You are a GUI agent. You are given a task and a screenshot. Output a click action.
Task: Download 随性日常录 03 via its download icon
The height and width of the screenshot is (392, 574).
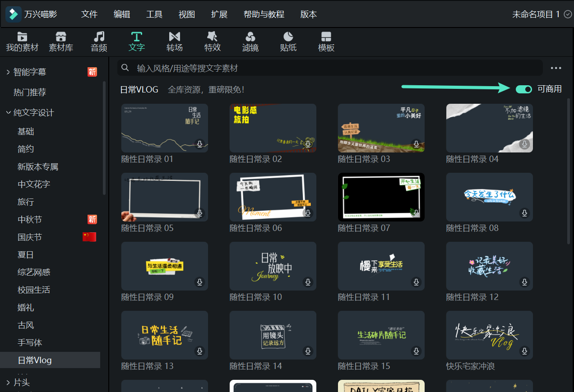[x=417, y=144]
